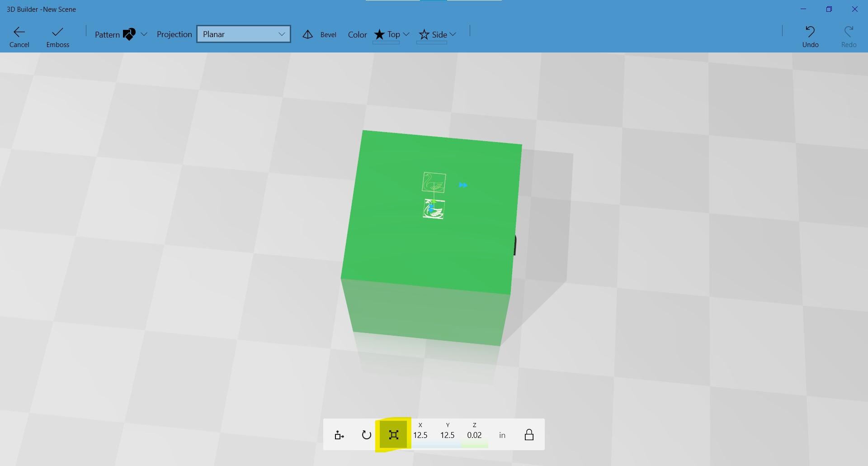Click the Y dimension value field
This screenshot has width=868, height=466.
[x=448, y=435]
